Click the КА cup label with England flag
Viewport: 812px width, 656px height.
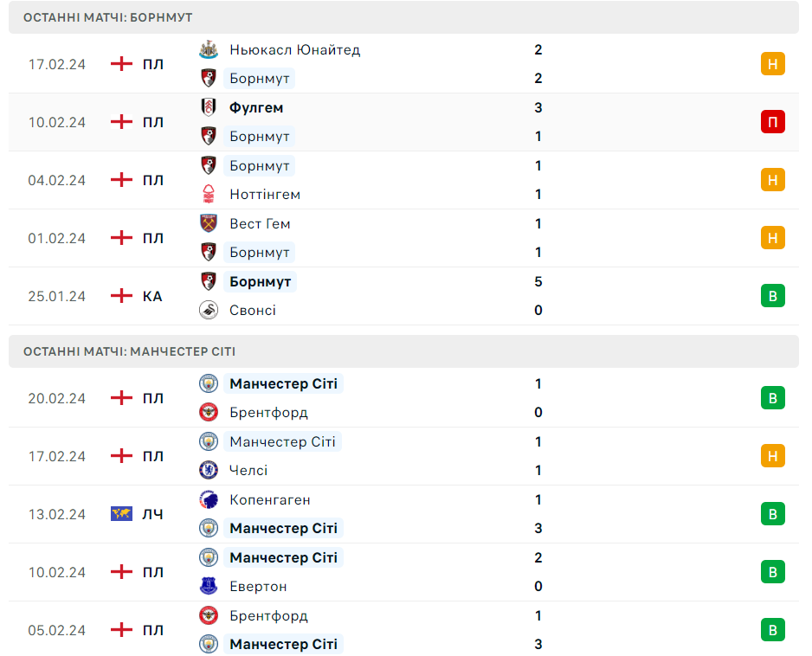pos(152,296)
